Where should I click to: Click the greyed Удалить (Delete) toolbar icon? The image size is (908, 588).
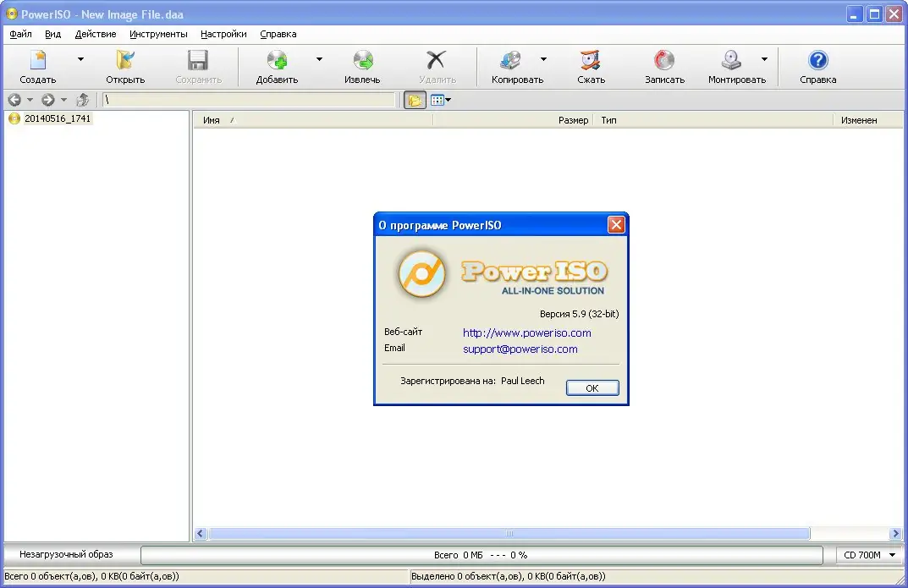coord(437,60)
